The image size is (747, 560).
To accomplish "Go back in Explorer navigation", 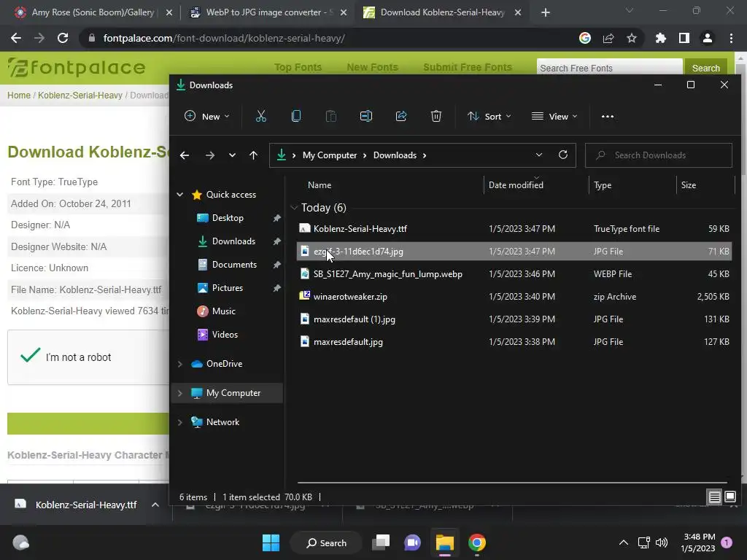I will coord(185,155).
